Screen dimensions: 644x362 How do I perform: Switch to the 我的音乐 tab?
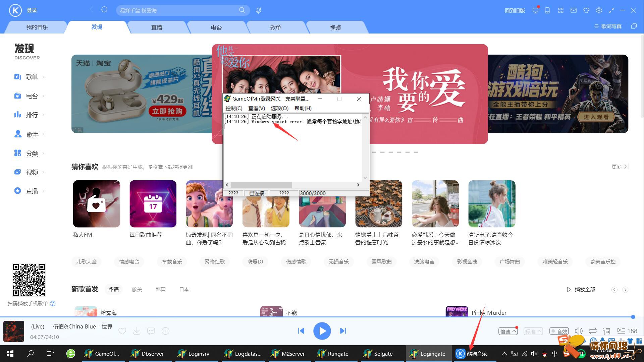click(x=37, y=27)
